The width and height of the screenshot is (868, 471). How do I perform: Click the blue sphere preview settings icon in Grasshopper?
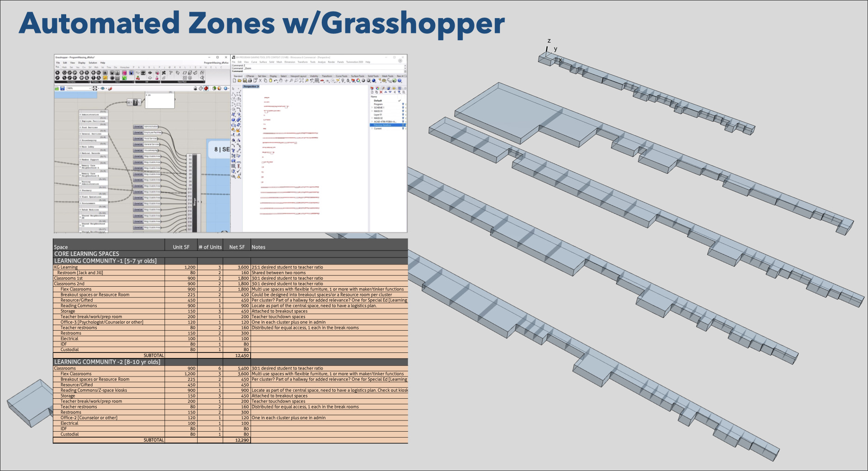pyautogui.click(x=225, y=88)
